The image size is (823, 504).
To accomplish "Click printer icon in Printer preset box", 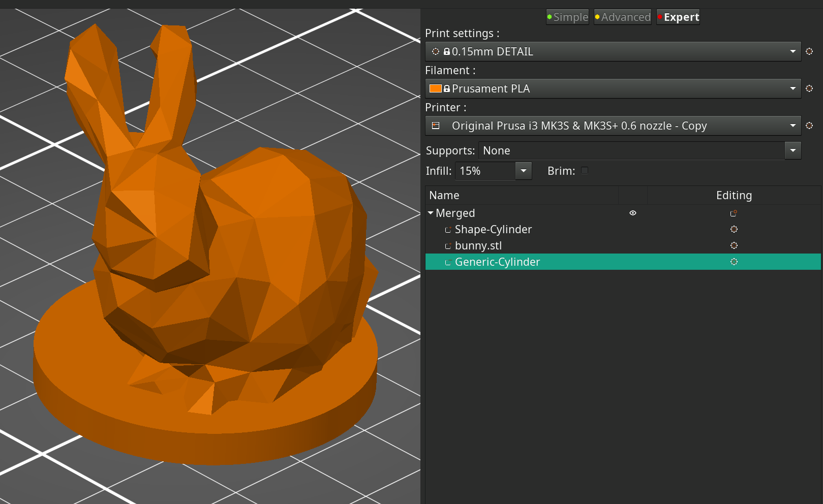I will [x=436, y=125].
